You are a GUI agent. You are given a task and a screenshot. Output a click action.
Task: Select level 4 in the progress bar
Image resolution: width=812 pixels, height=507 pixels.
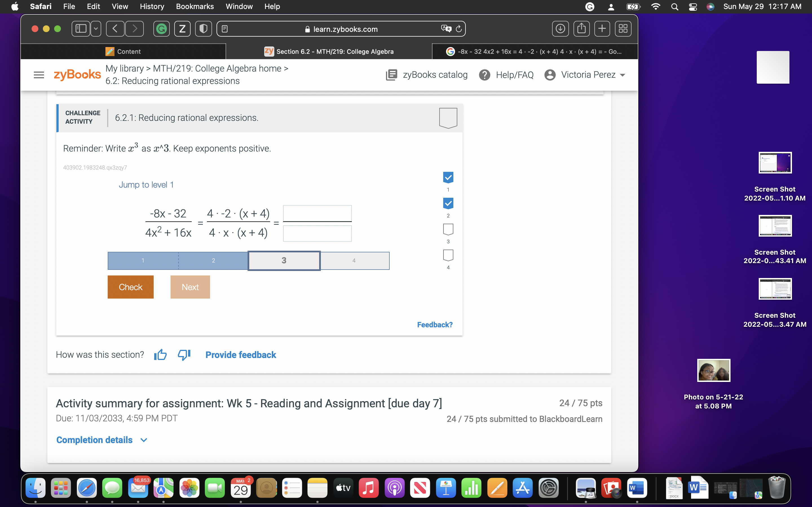coord(354,261)
